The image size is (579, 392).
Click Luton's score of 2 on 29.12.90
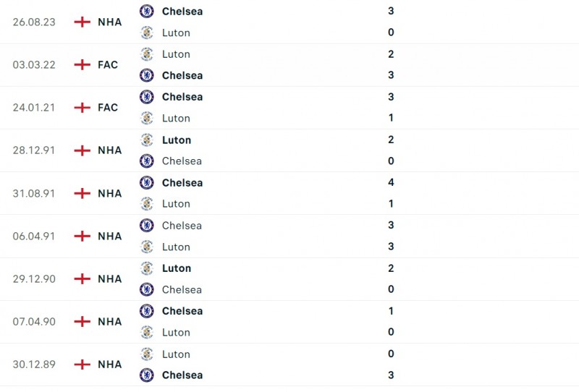(391, 268)
